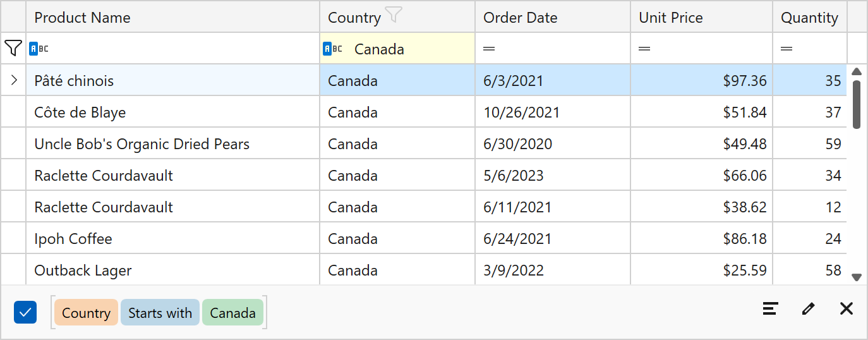Open Product Name filter operator ABC icon

click(x=39, y=49)
